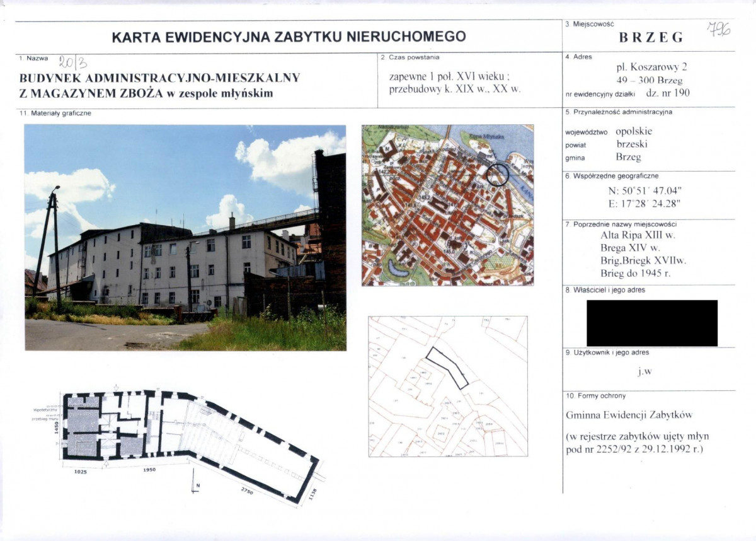The width and height of the screenshot is (756, 541).
Task: Click the former name 'Brega XIV w.'
Action: tap(630, 248)
